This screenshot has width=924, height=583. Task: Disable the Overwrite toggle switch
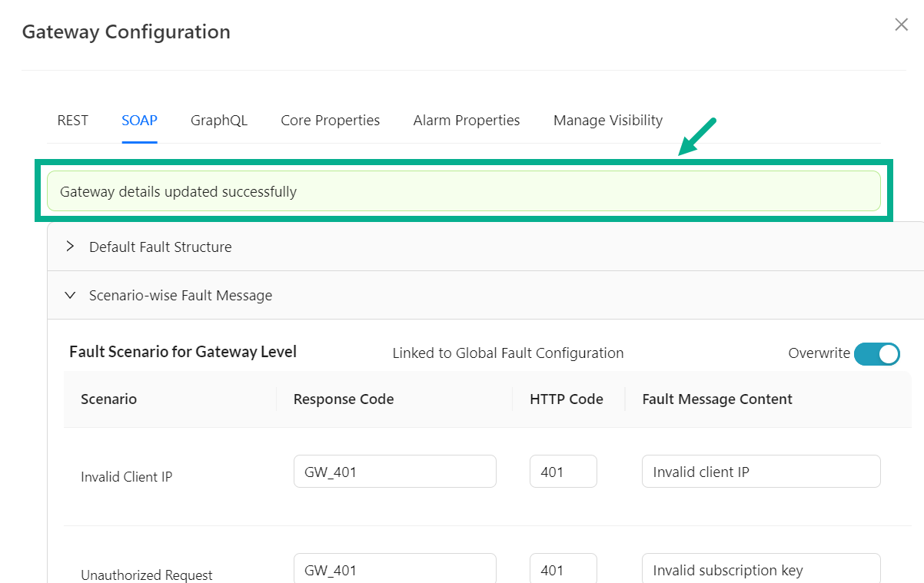click(x=876, y=353)
